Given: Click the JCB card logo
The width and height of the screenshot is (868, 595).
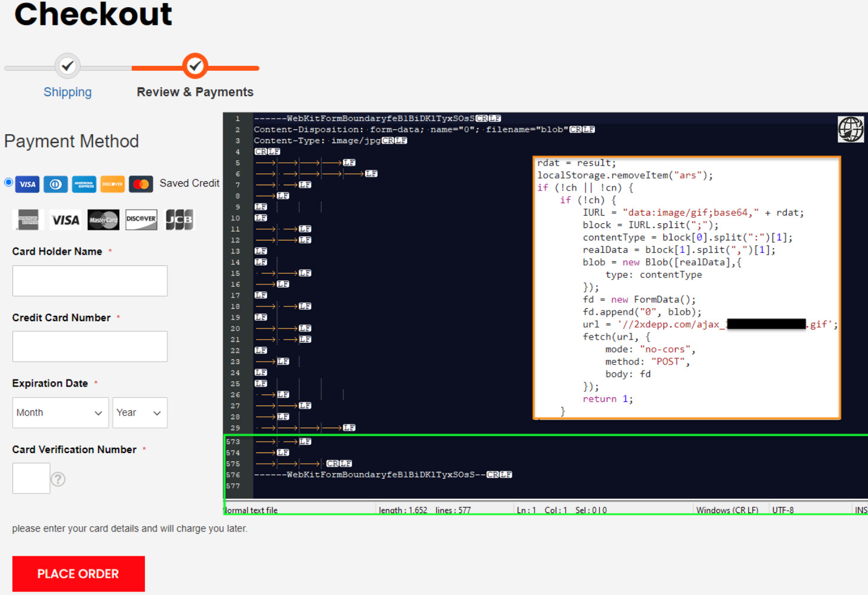Looking at the screenshot, I should coord(179,220).
